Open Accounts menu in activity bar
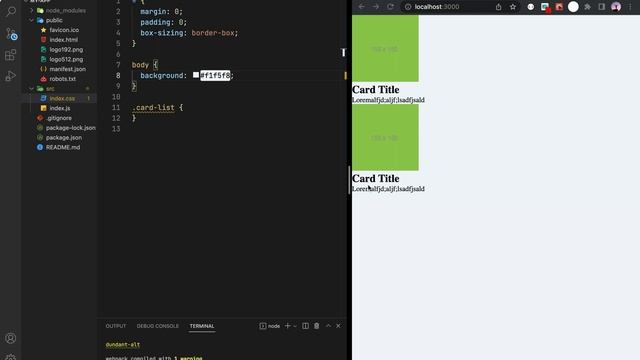The height and width of the screenshot is (360, 640). coord(11,338)
